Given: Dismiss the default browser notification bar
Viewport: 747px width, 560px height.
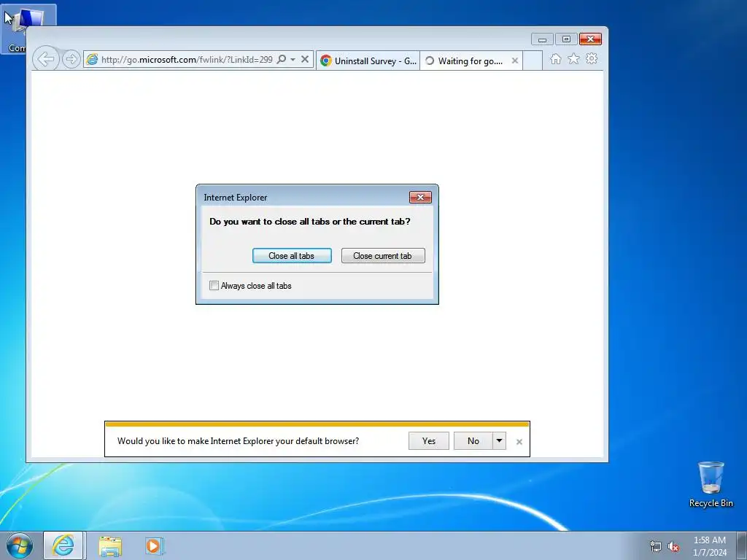Looking at the screenshot, I should [x=519, y=442].
